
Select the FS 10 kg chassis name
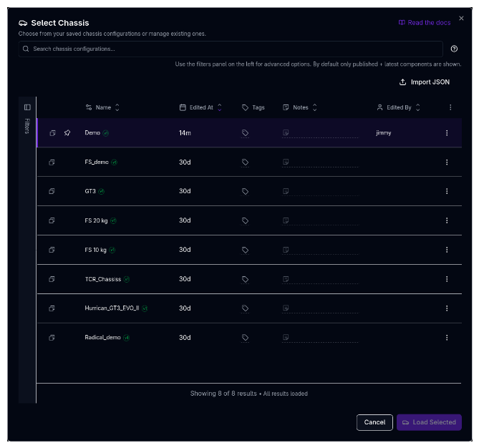tap(96, 250)
